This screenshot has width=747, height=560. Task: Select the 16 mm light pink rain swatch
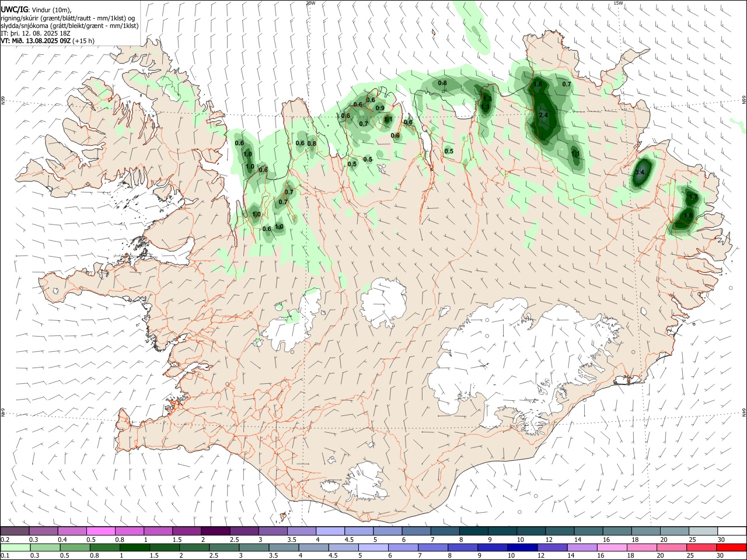(612, 547)
